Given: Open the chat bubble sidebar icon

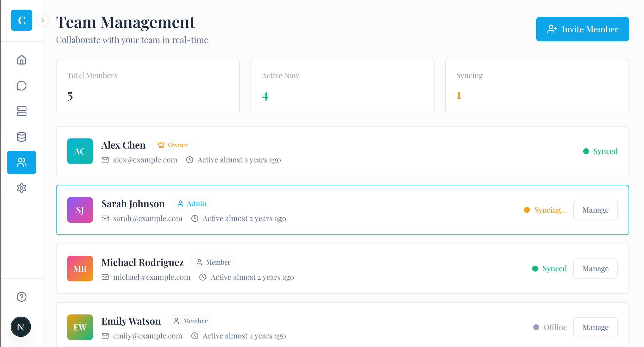Looking at the screenshot, I should point(22,86).
